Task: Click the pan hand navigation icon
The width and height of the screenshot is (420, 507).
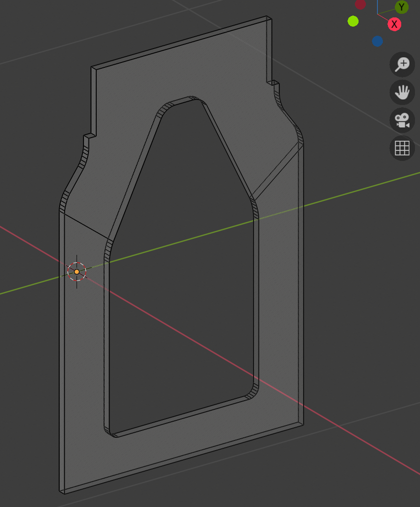Action: (402, 93)
